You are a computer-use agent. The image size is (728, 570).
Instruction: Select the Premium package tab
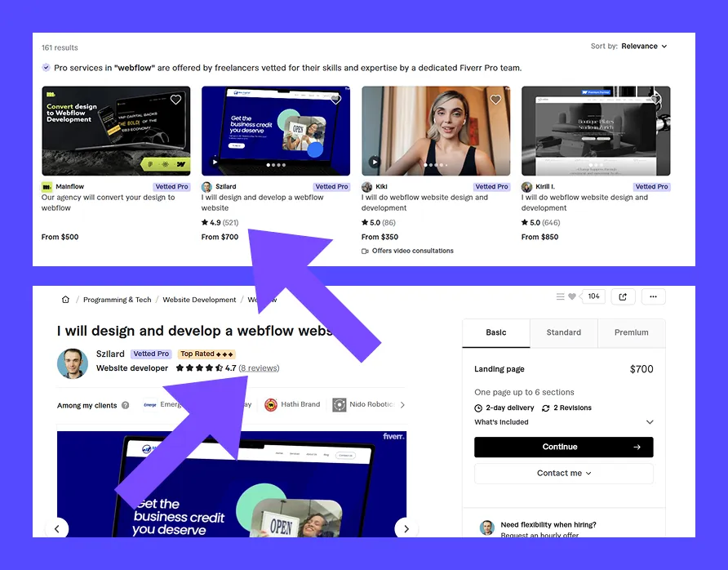pos(632,332)
